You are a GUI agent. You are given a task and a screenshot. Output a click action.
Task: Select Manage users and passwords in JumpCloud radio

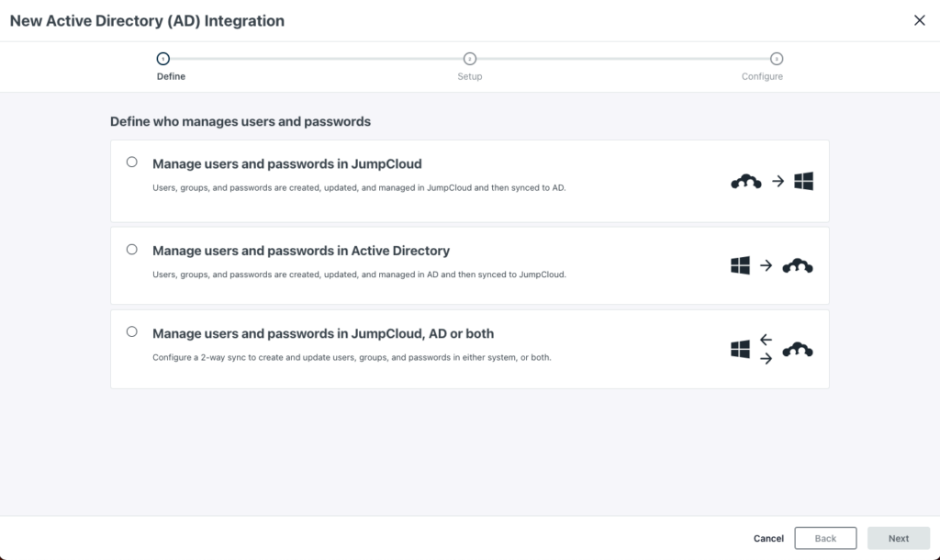(132, 162)
